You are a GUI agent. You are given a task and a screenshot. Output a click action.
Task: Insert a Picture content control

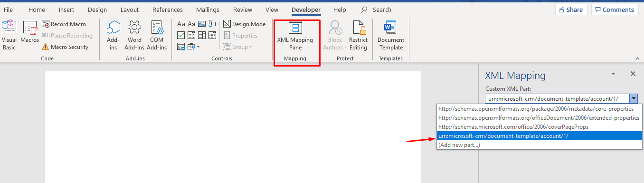click(201, 24)
